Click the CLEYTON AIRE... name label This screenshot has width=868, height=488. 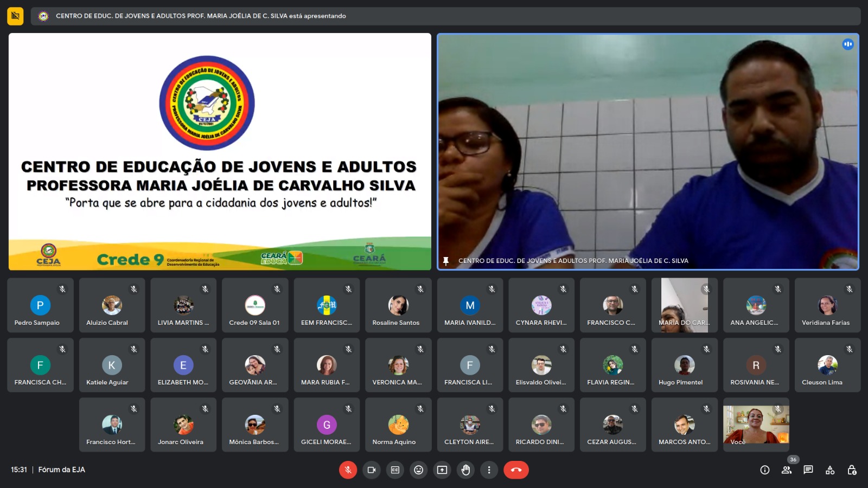coord(469,442)
